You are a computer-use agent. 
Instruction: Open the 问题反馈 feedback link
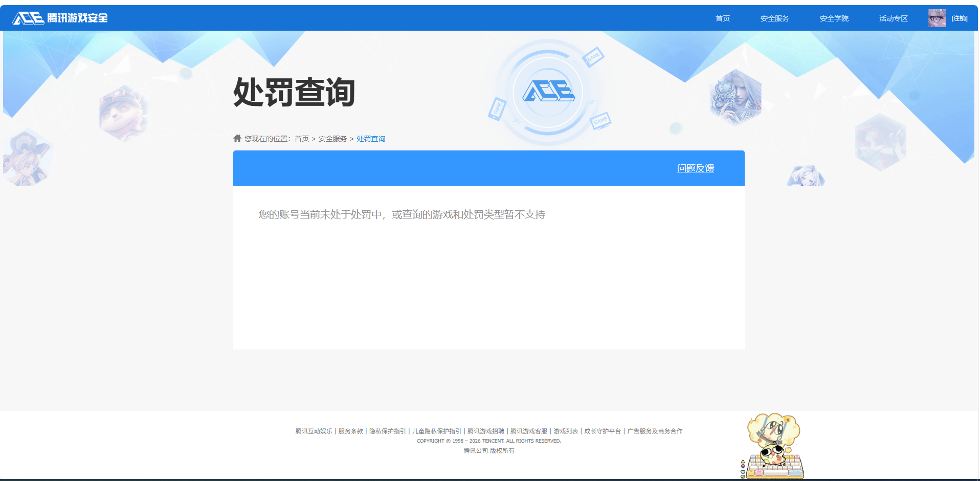[x=696, y=168]
